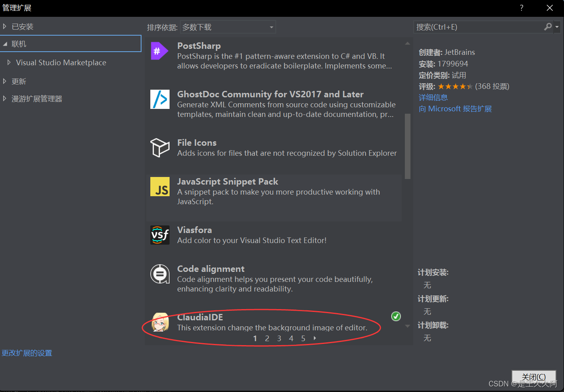Click the 安装: 1799694 count text
Image resolution: width=564 pixels, height=392 pixels.
tap(443, 64)
